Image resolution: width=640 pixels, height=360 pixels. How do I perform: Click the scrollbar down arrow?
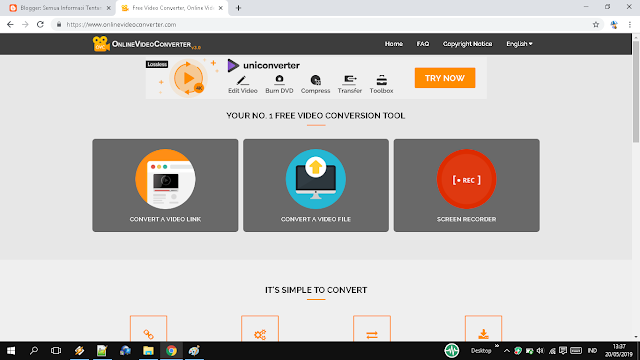636,337
